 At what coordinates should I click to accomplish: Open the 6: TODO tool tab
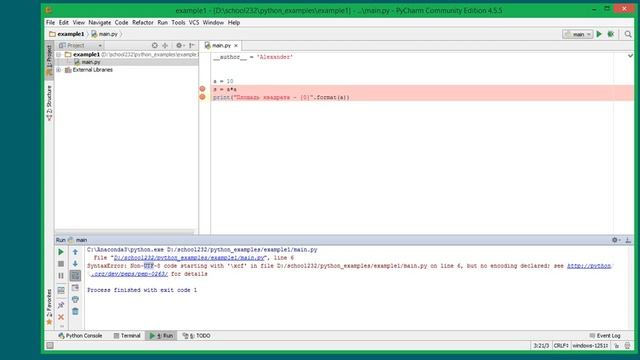[197, 336]
